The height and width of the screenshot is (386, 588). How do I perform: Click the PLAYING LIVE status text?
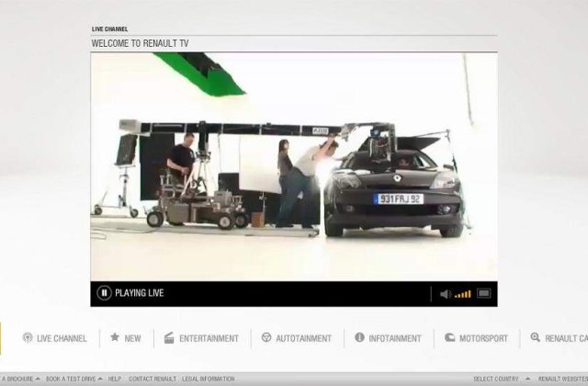(140, 293)
